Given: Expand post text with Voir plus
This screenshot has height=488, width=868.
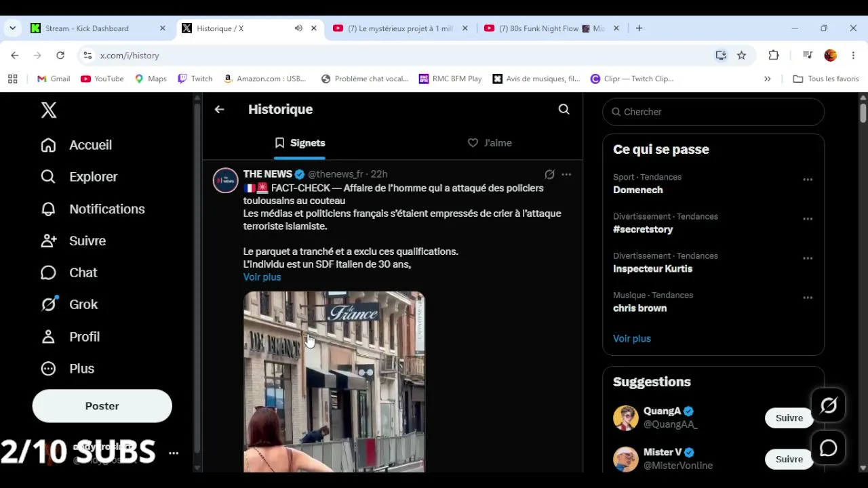Looking at the screenshot, I should (262, 277).
